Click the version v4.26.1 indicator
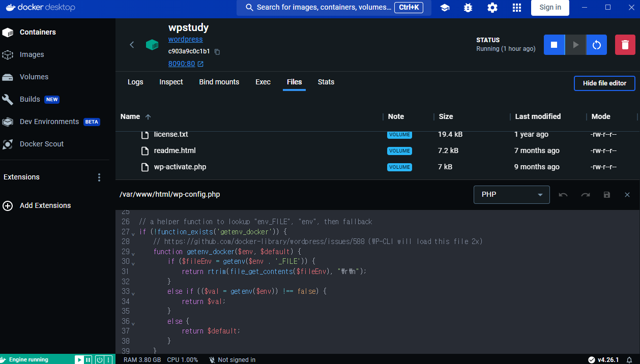This screenshot has width=640, height=364. click(x=604, y=359)
